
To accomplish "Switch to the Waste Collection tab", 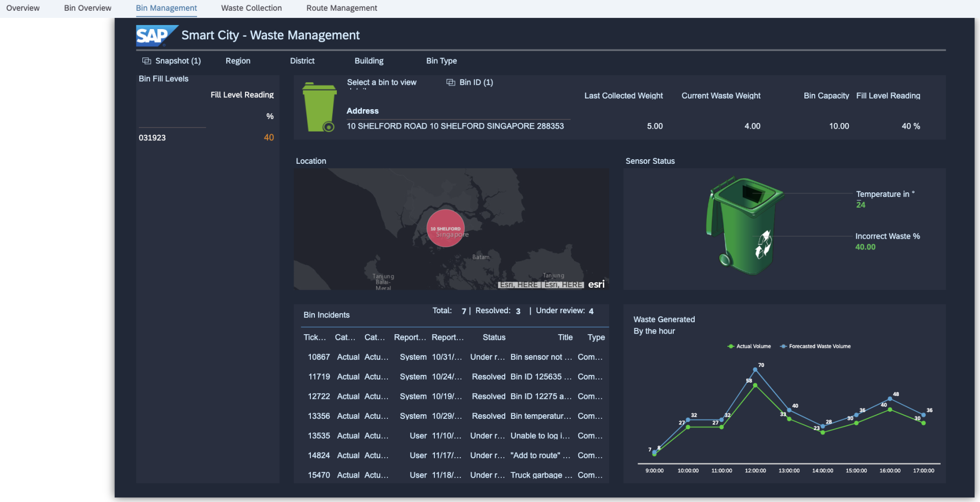I will point(251,8).
